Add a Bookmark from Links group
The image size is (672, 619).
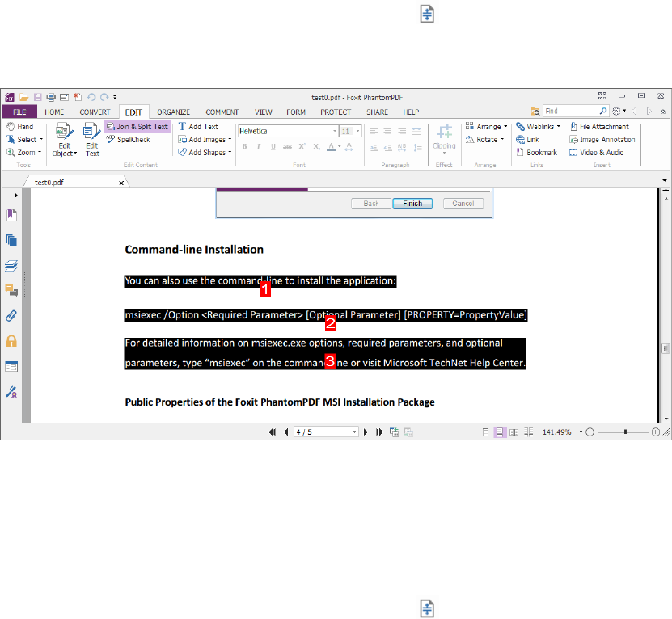(x=537, y=152)
